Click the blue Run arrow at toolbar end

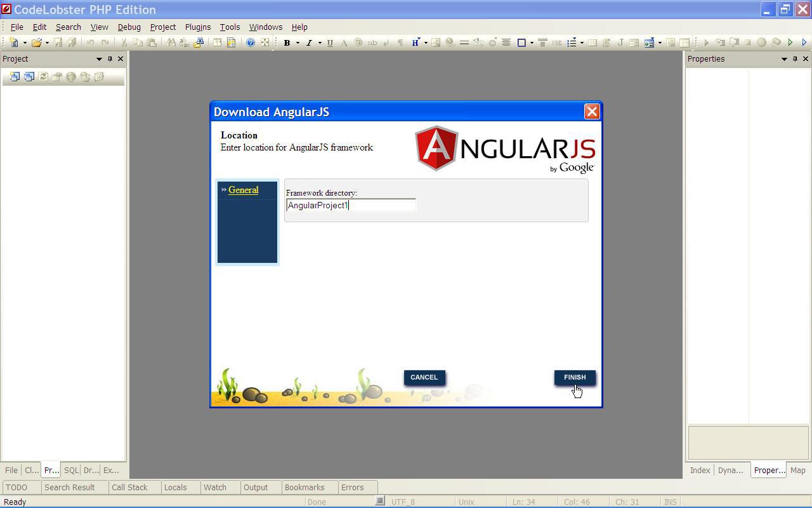[x=804, y=43]
